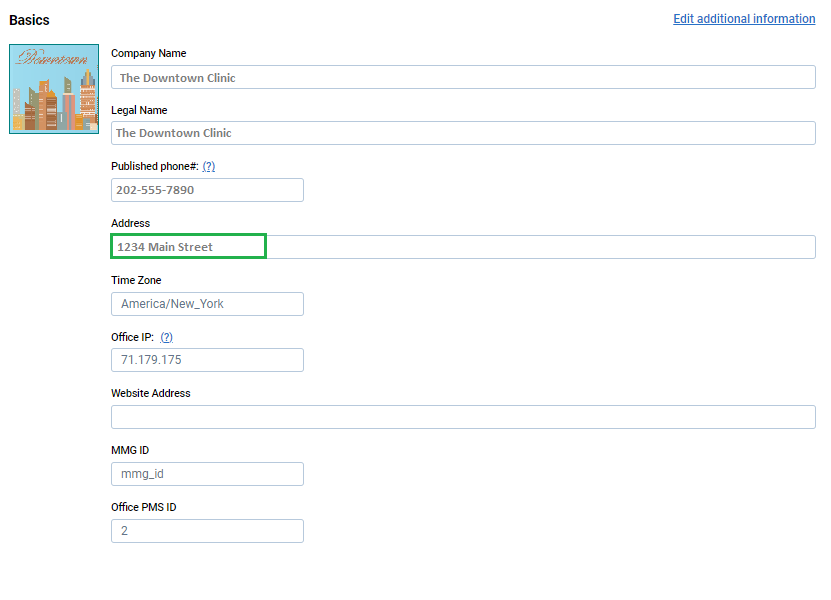Select the Office PMS ID field

click(x=207, y=531)
